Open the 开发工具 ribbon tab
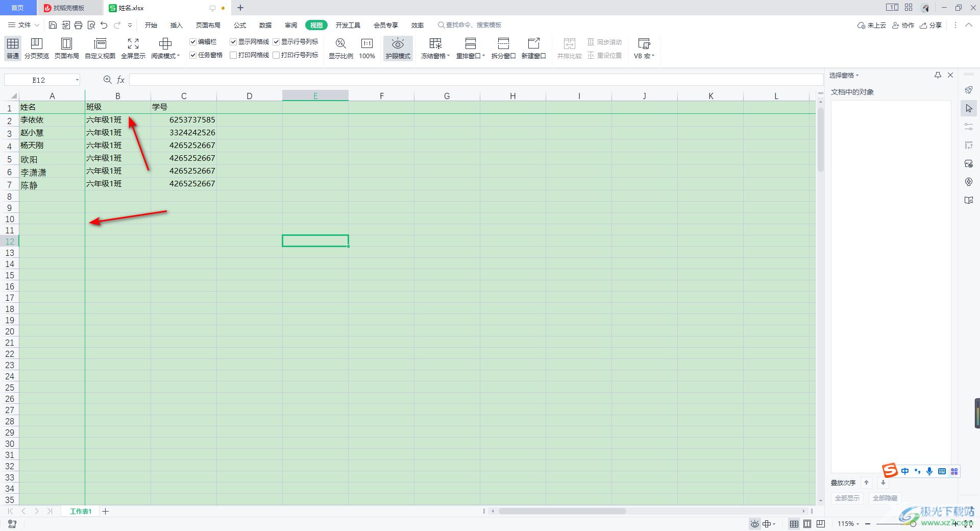980x531 pixels. [348, 25]
